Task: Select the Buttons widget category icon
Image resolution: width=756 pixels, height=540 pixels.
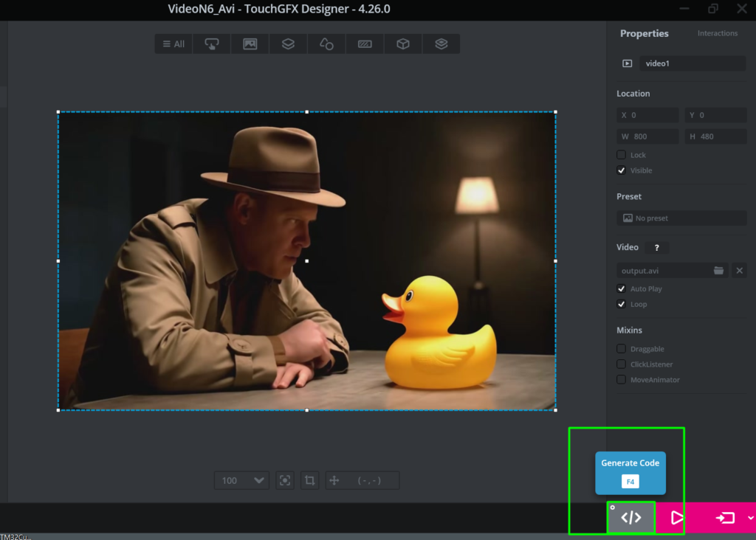Action: coord(212,44)
